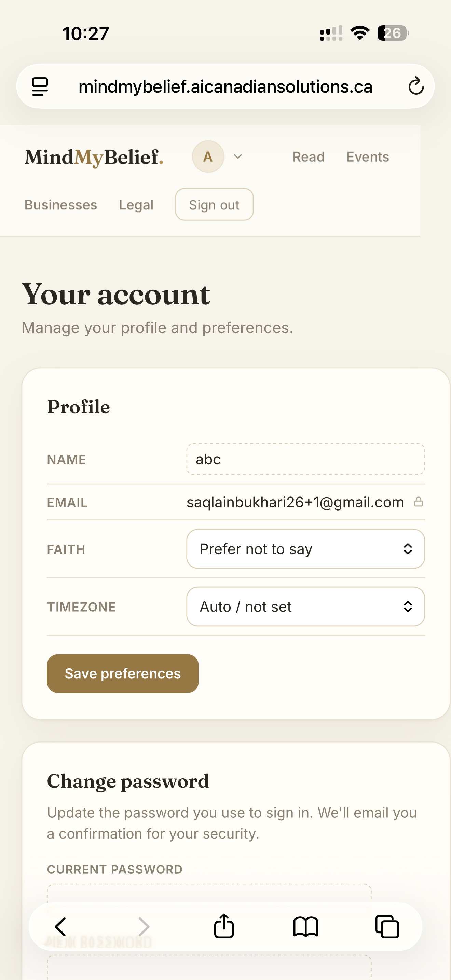Navigate to Businesses
This screenshot has width=451, height=980.
[61, 205]
